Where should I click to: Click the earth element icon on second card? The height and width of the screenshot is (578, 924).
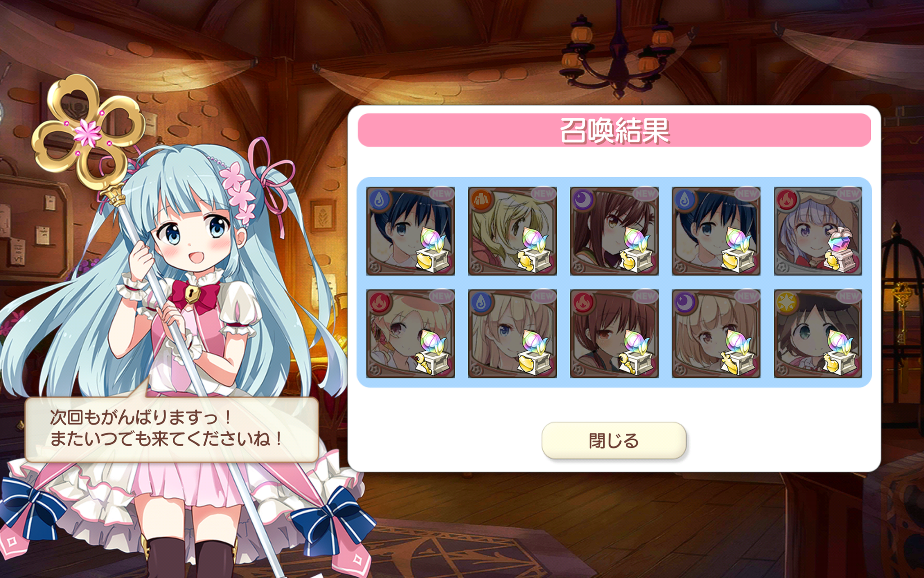tap(481, 200)
